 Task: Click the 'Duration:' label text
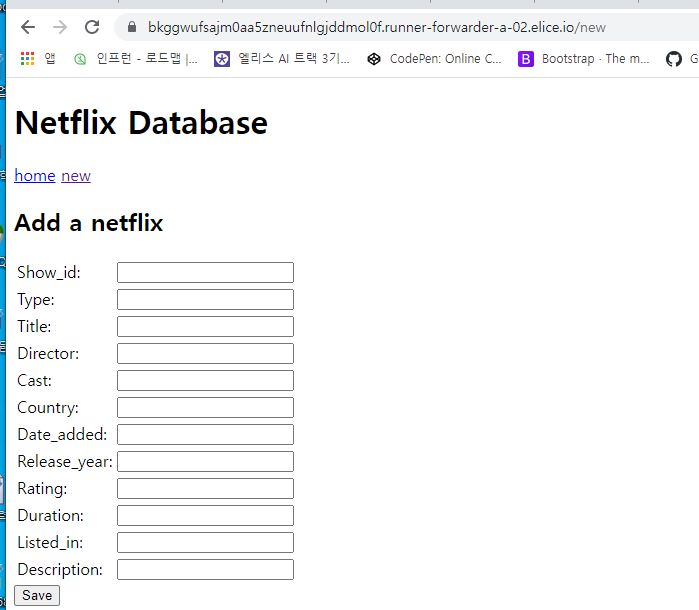point(50,515)
